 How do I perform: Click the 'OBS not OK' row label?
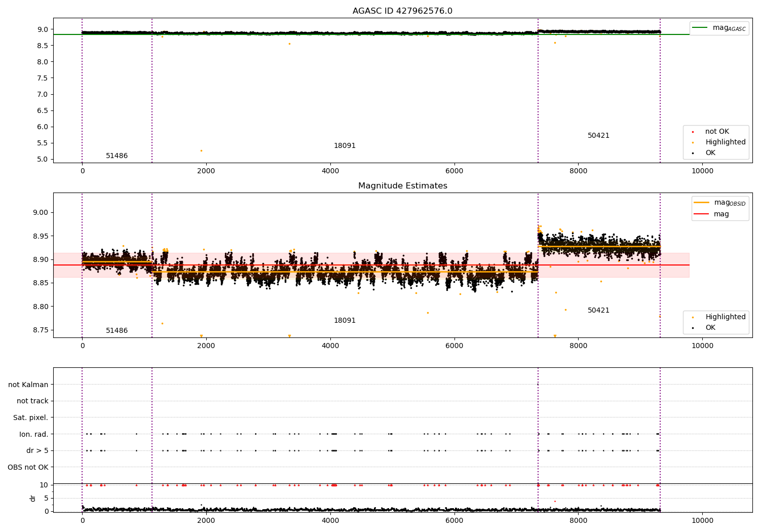tap(28, 468)
